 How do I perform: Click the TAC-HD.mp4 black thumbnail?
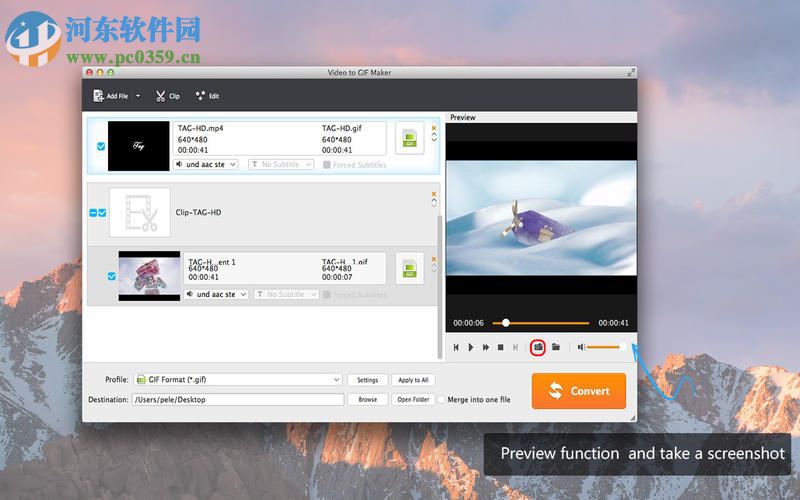click(138, 146)
